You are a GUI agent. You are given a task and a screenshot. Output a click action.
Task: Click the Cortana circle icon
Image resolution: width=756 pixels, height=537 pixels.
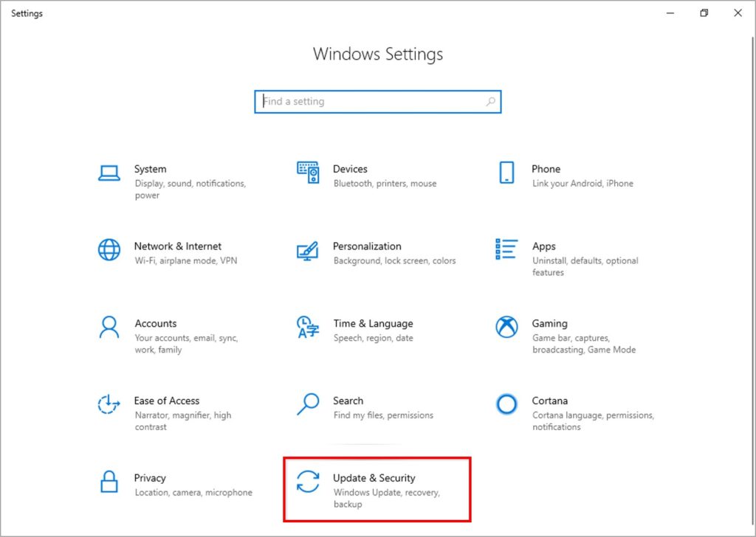[506, 404]
